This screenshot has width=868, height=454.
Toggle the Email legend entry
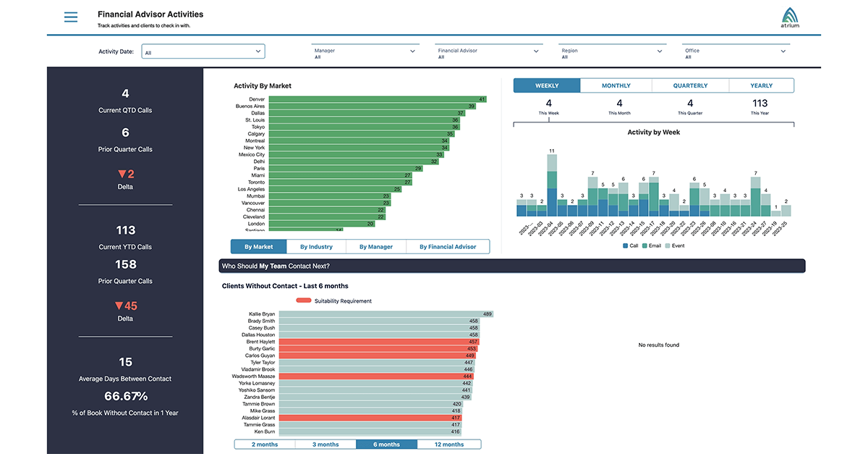point(653,246)
